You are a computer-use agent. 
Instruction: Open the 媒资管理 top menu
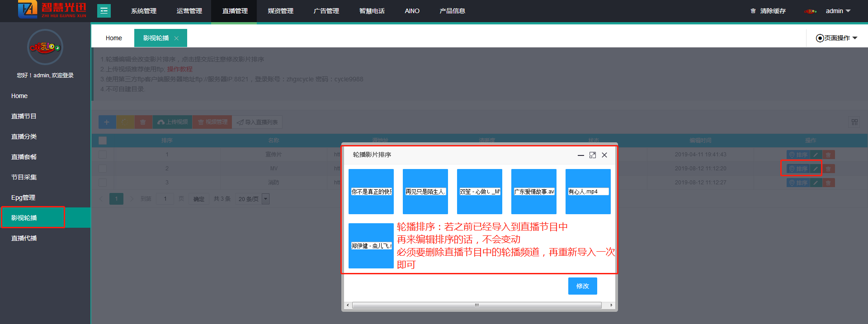(280, 11)
